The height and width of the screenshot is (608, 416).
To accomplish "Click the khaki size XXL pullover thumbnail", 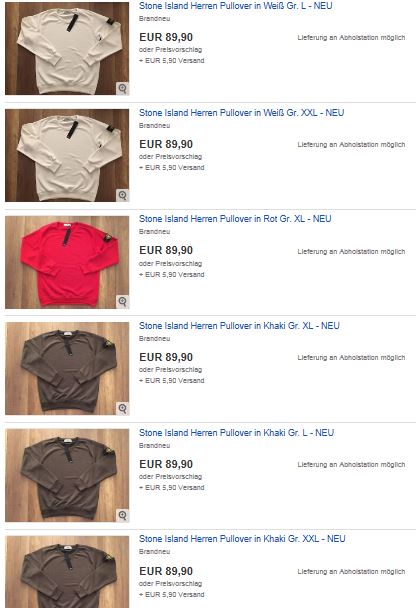I will click(67, 572).
